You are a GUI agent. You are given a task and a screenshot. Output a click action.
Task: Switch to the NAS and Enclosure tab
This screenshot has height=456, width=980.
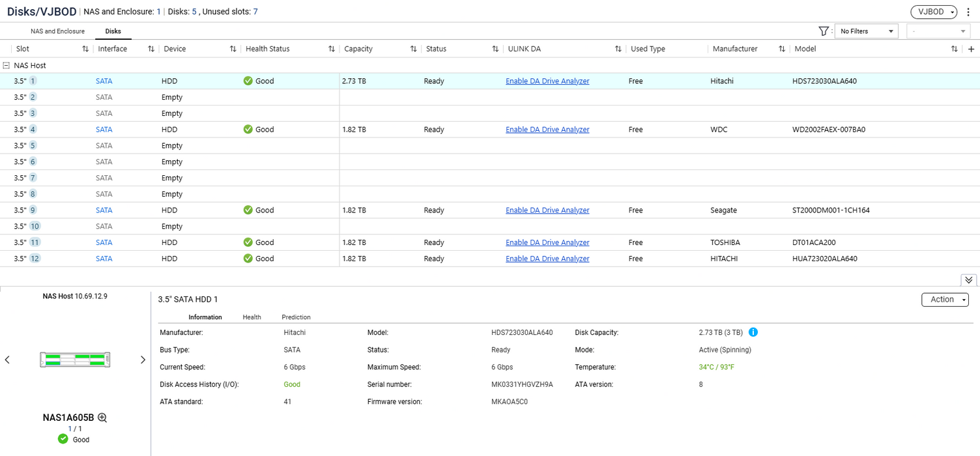tap(57, 31)
